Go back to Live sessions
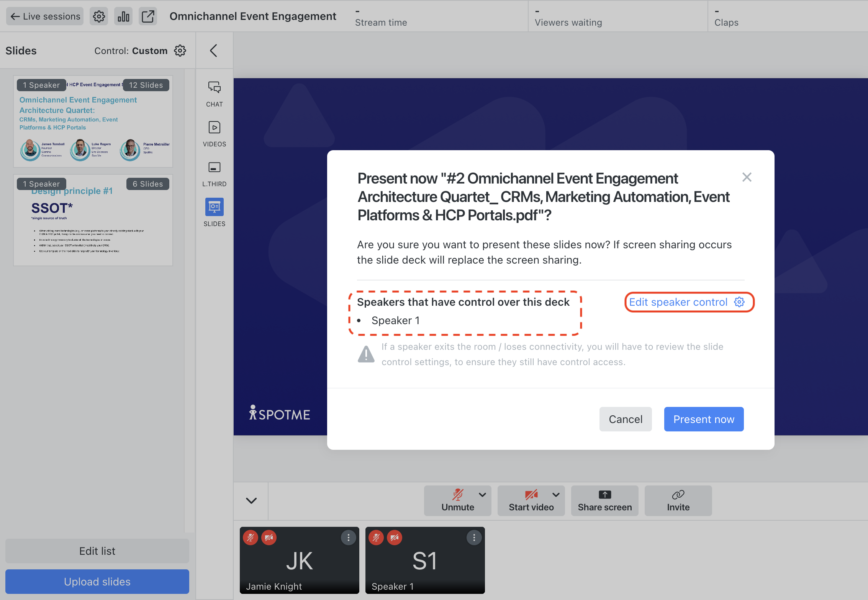 coord(45,16)
